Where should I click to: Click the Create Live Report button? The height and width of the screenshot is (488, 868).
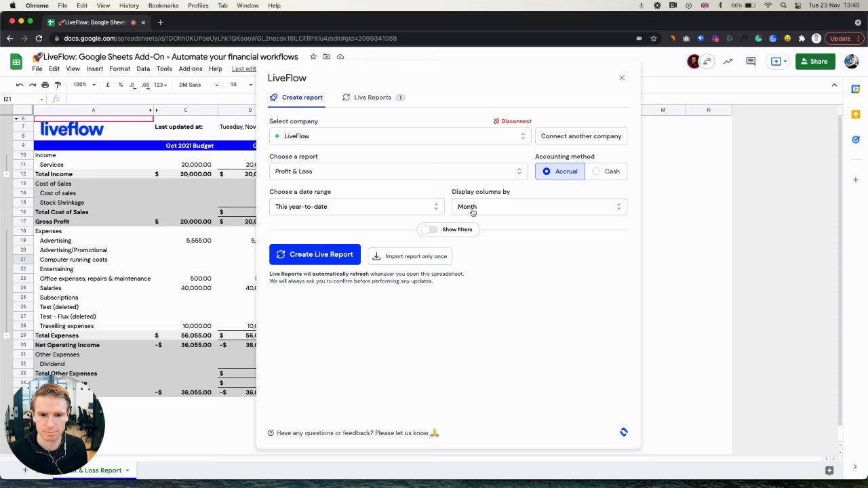(315, 255)
